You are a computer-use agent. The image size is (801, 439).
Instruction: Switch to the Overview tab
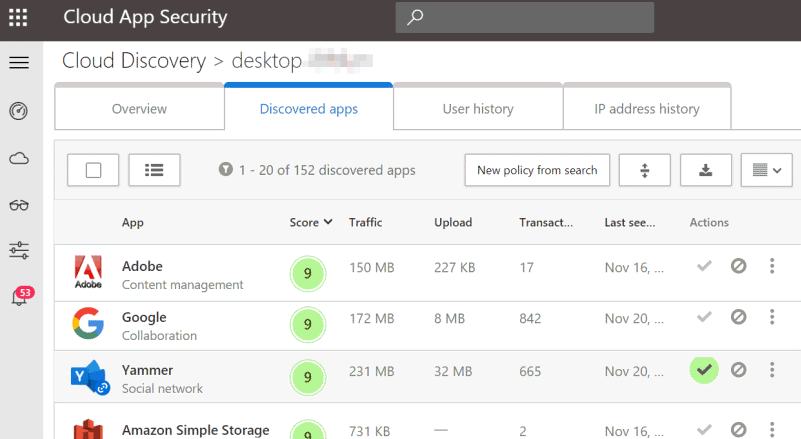[139, 109]
